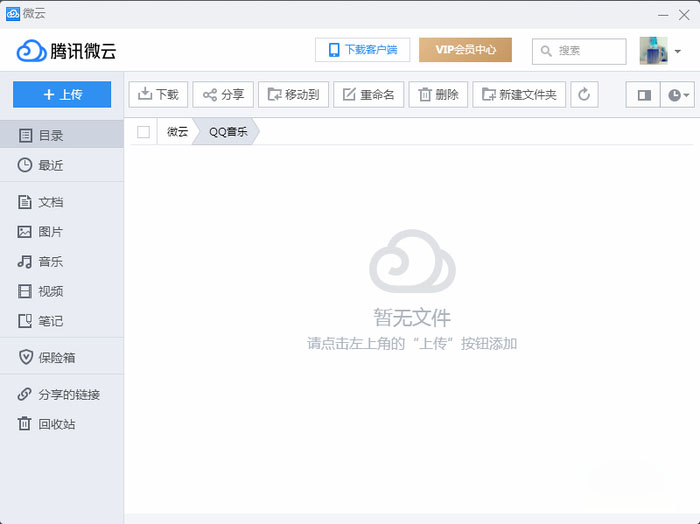
Task: Expand the account dropdown arrow
Action: pos(678,51)
